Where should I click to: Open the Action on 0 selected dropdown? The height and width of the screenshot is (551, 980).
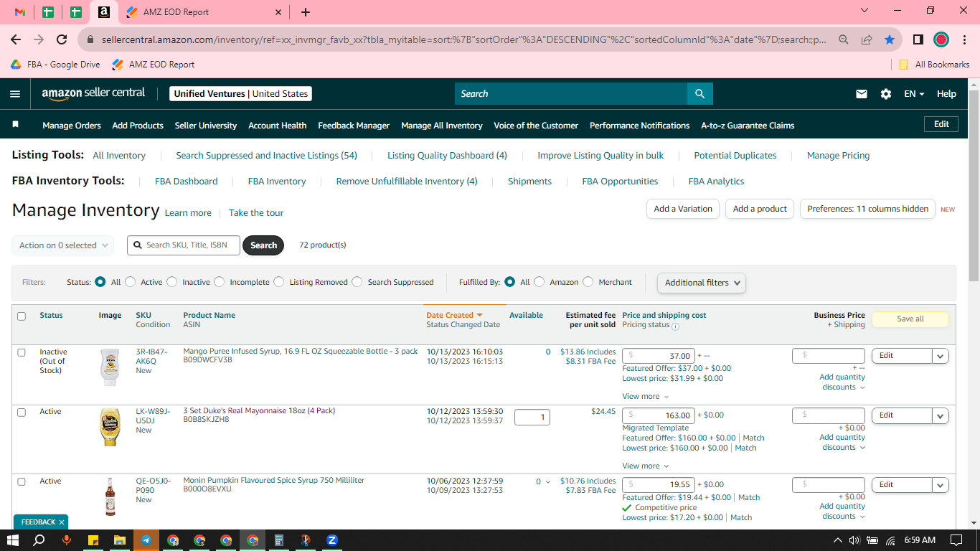[x=63, y=245]
